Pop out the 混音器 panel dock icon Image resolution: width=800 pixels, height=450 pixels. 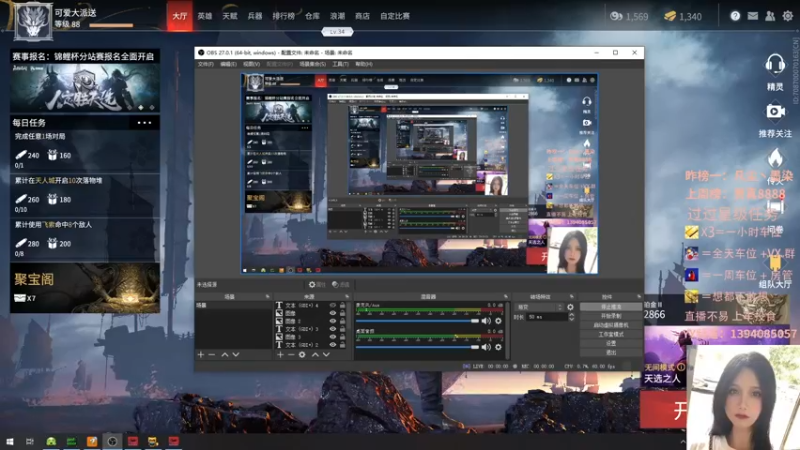[x=506, y=296]
